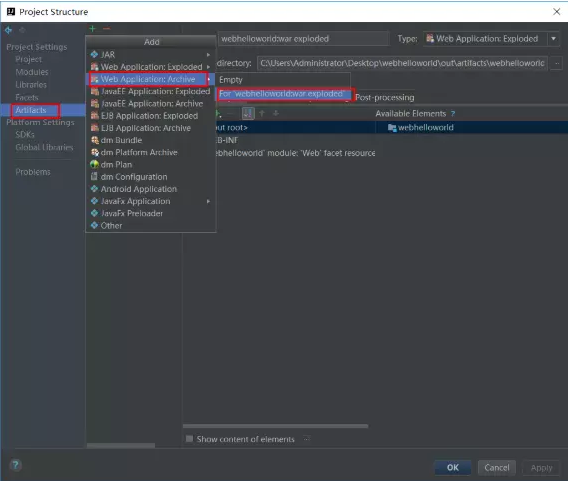This screenshot has width=568, height=481.
Task: Click the horizontal scrollbar under output layout
Action: (x=275, y=426)
